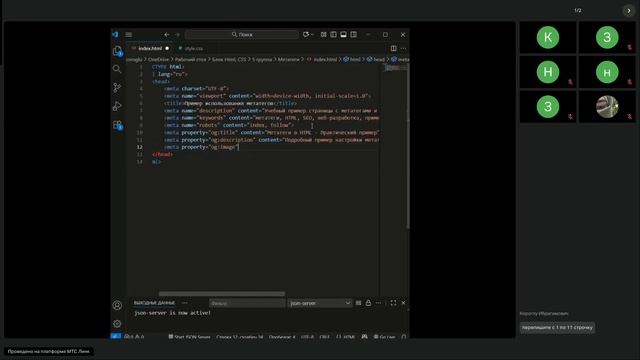
Task: Toggle output auto-scroll lock
Action: tap(368, 303)
